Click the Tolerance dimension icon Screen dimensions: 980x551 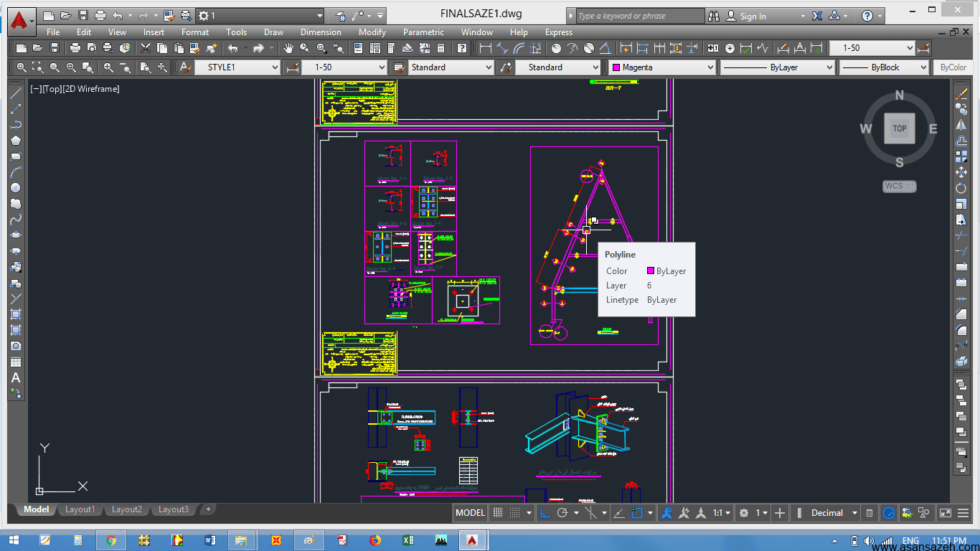tap(712, 48)
